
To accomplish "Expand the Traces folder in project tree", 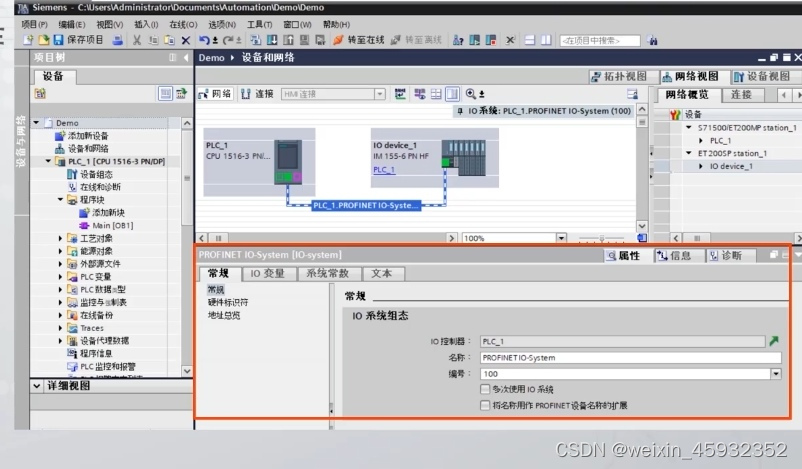I will click(x=60, y=328).
